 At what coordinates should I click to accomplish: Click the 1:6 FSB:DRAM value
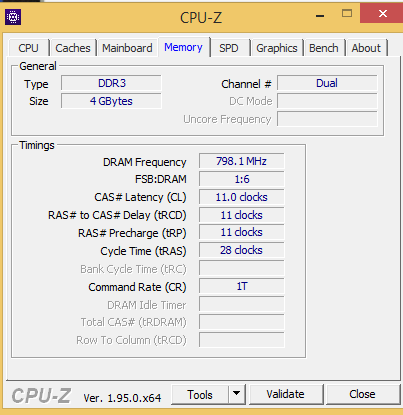(x=242, y=179)
